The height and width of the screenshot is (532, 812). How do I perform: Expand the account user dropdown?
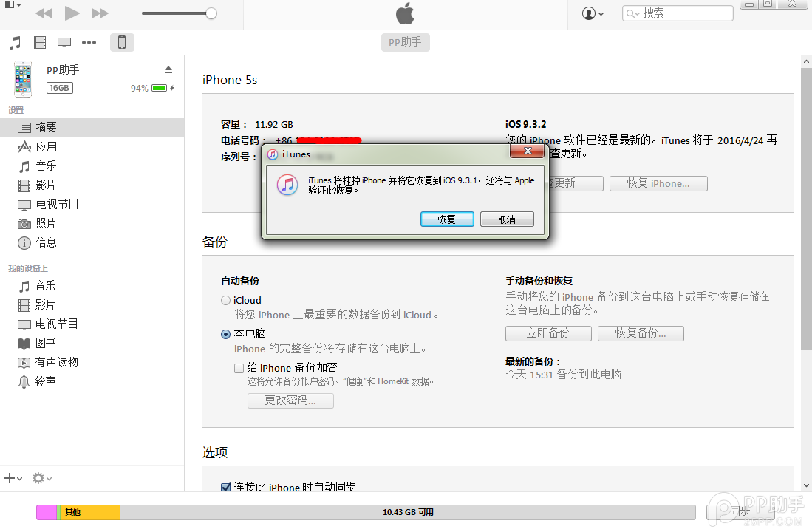click(x=593, y=13)
